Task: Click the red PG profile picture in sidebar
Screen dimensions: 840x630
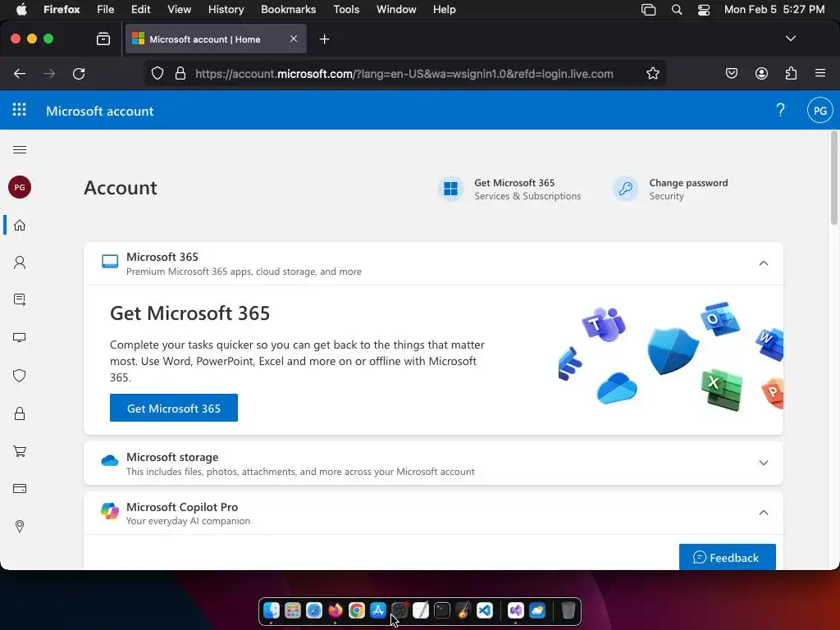Action: coord(20,187)
